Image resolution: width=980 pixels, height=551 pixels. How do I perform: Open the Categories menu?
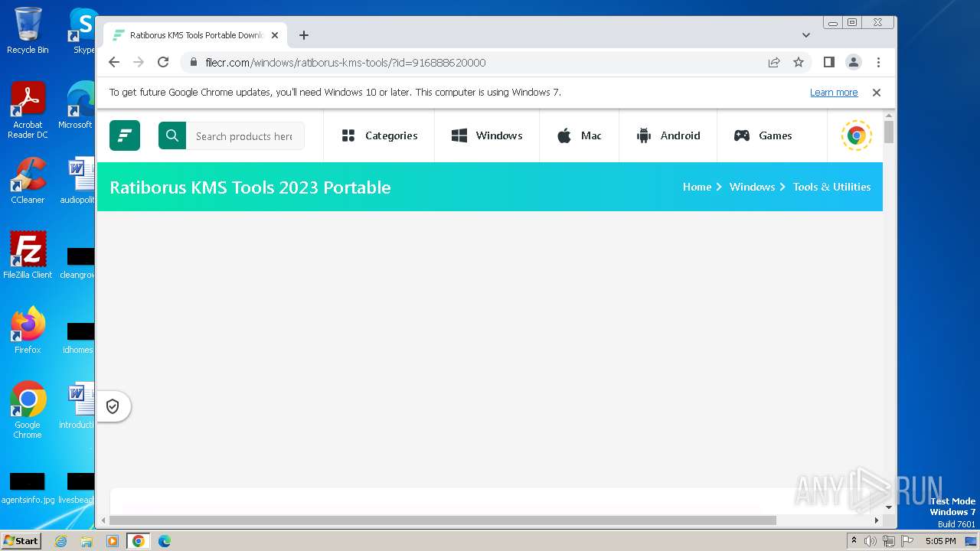tap(379, 135)
